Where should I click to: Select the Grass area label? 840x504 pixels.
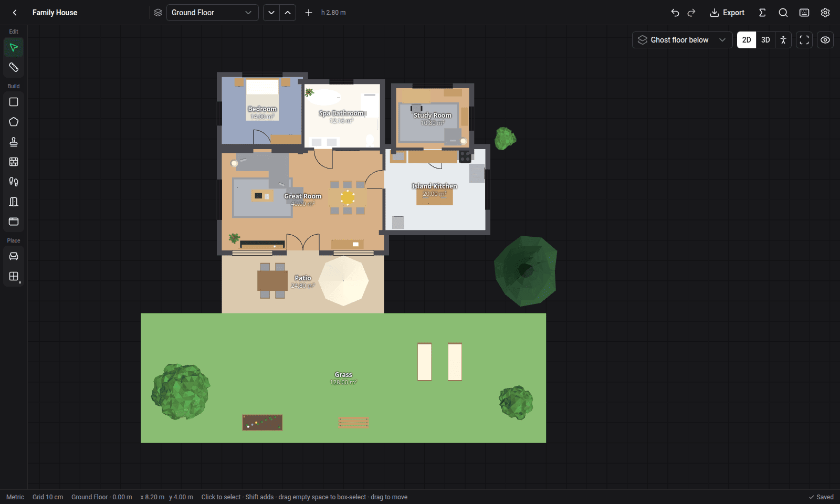click(343, 375)
